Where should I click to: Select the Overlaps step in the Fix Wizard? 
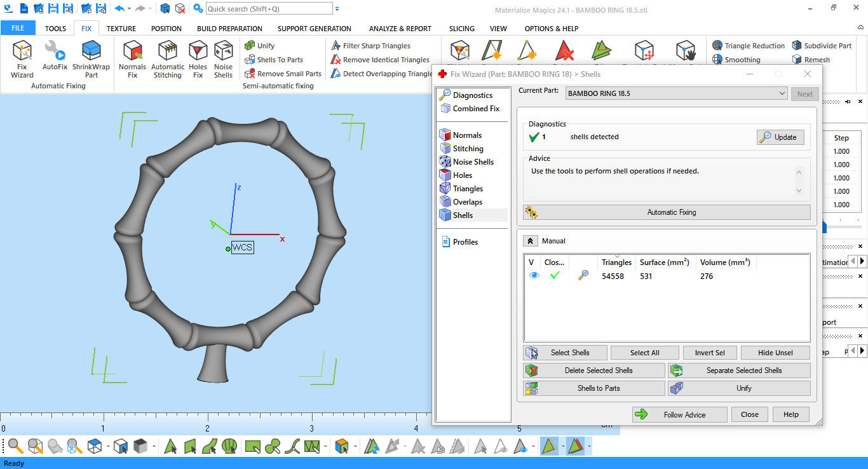click(468, 202)
